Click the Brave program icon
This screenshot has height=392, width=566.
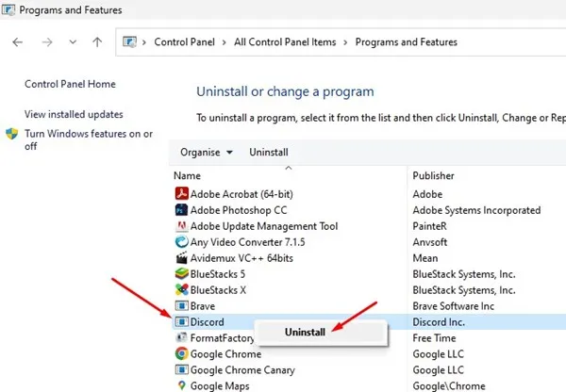pos(181,306)
